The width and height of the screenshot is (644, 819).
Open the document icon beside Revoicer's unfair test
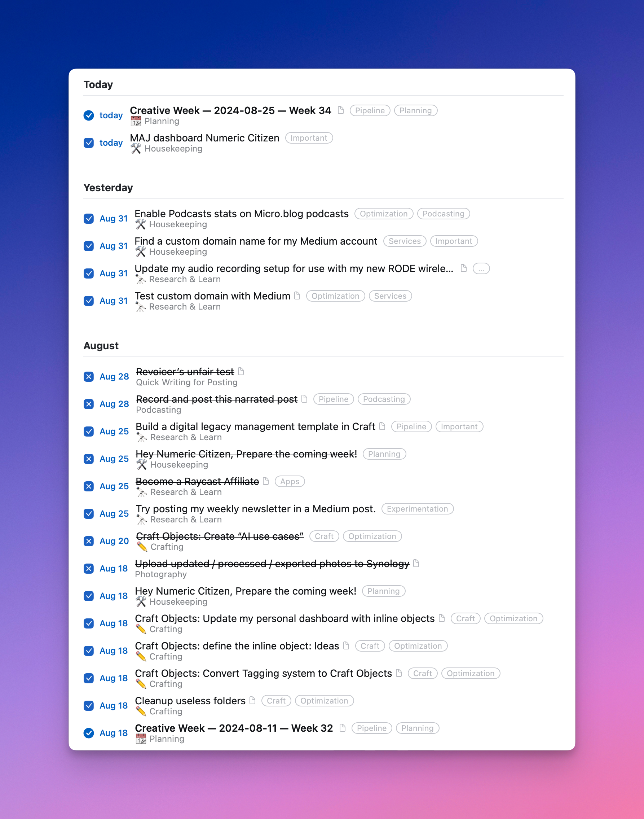coord(241,372)
